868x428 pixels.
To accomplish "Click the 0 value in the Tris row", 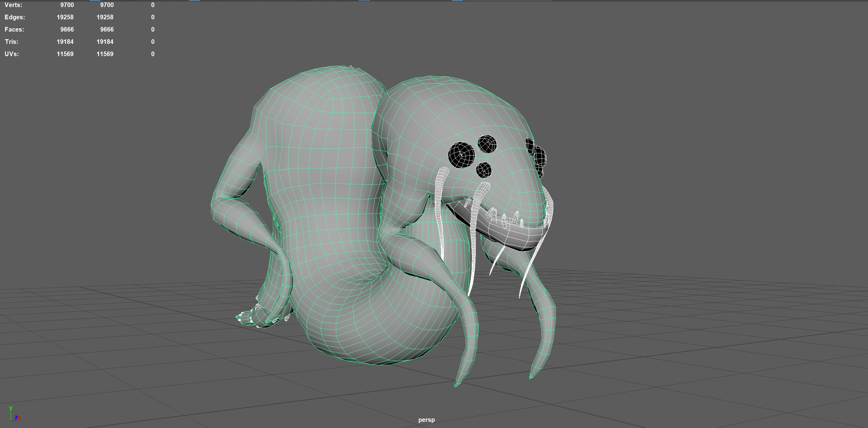I will [153, 42].
